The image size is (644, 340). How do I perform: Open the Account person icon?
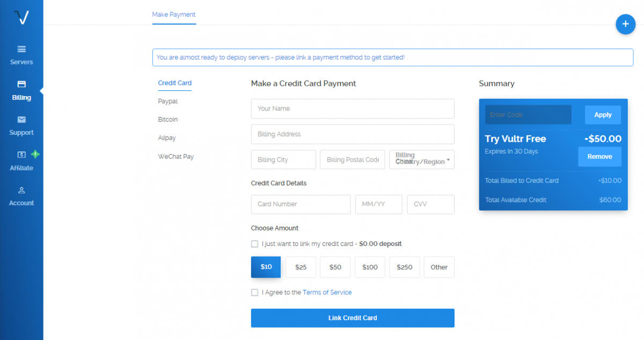[21, 190]
